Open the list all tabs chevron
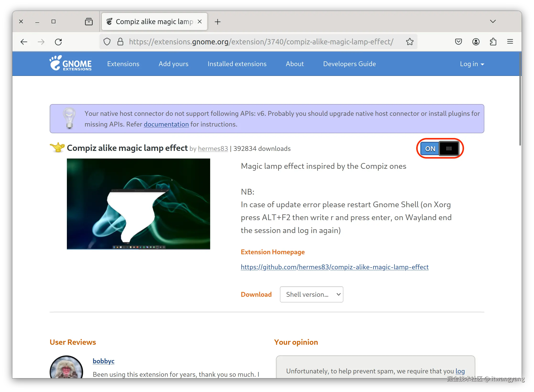Viewport: 534px width, 392px height. [x=493, y=21]
